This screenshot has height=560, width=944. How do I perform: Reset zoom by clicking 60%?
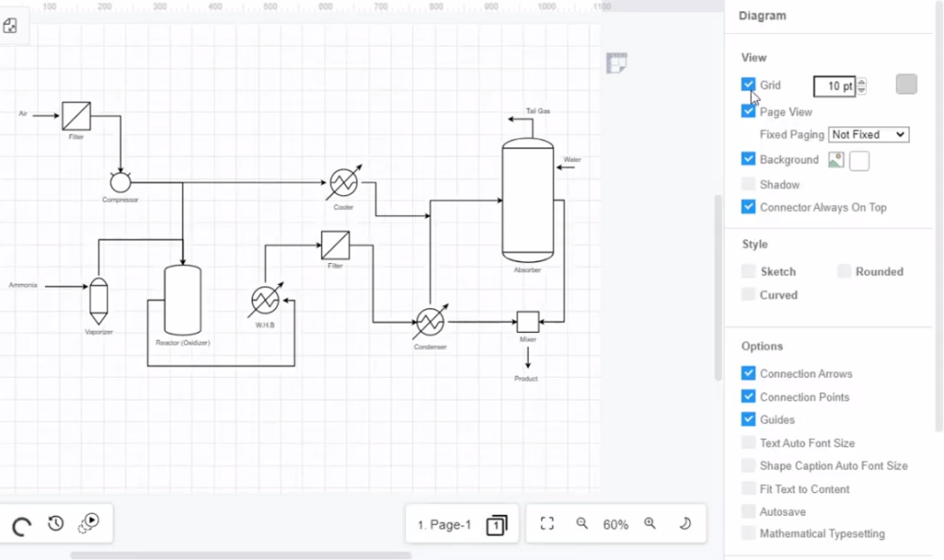click(x=616, y=523)
